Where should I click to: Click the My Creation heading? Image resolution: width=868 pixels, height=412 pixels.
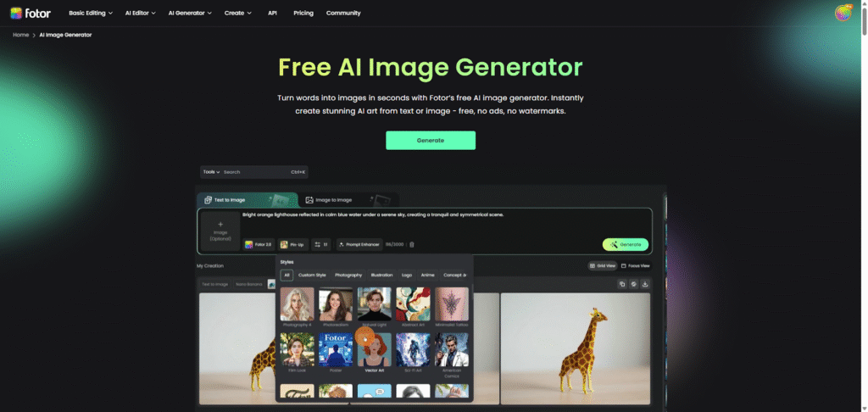210,266
